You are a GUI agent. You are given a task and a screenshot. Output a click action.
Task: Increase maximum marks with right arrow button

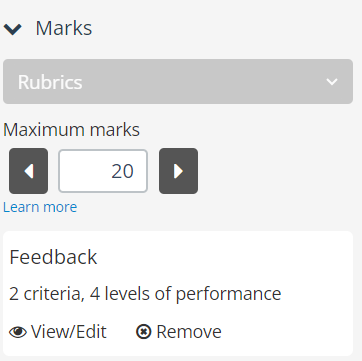pyautogui.click(x=178, y=171)
